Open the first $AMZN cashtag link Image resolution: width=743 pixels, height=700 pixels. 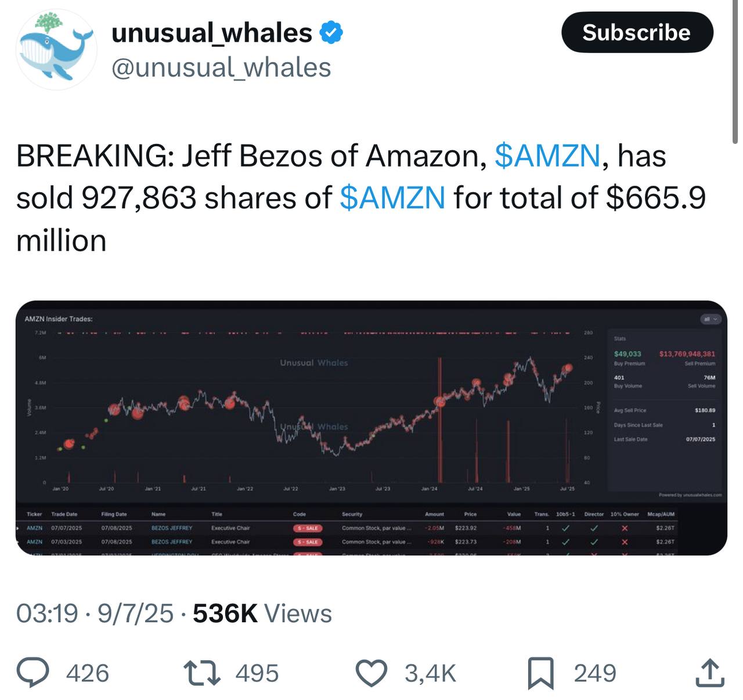point(547,156)
